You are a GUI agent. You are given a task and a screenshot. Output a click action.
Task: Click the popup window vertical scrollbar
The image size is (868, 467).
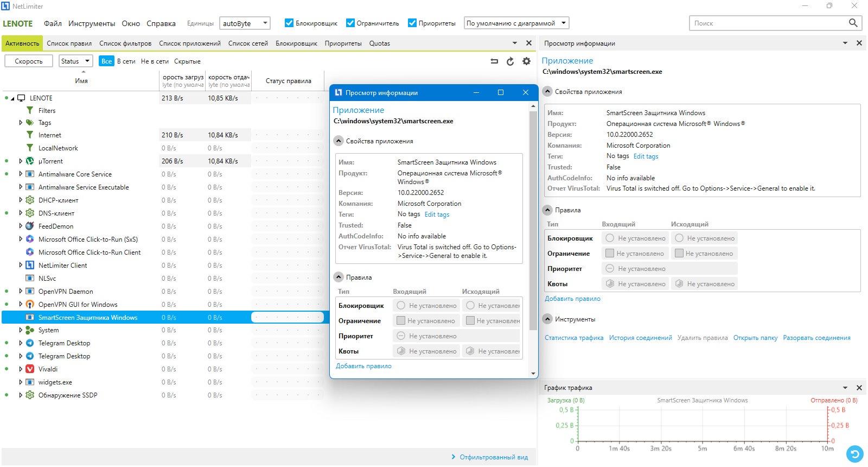[533, 217]
